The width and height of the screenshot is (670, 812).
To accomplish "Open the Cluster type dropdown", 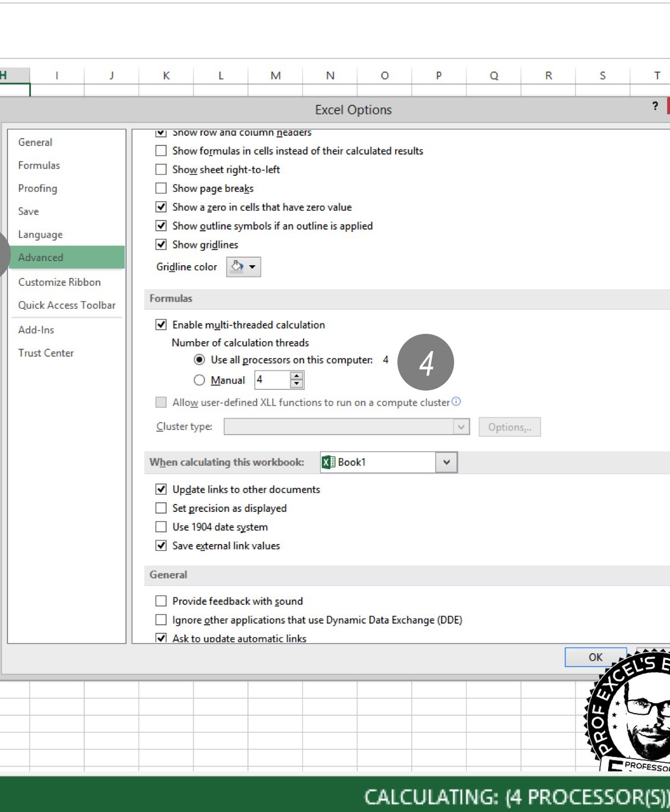I will (x=461, y=427).
